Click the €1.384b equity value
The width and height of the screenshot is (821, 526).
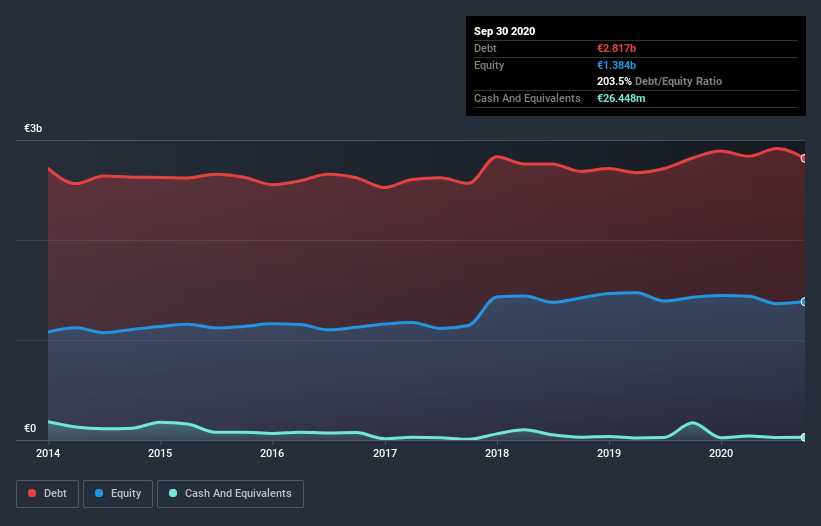point(616,65)
